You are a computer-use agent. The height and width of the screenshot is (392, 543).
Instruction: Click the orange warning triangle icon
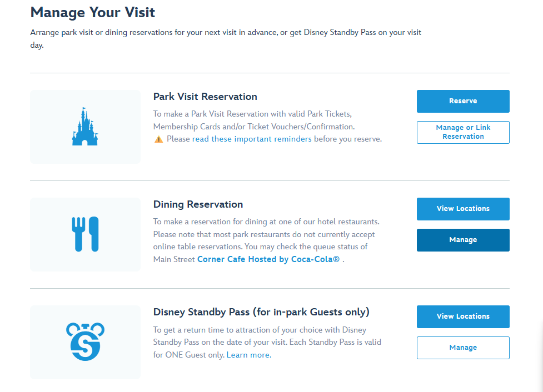click(158, 139)
